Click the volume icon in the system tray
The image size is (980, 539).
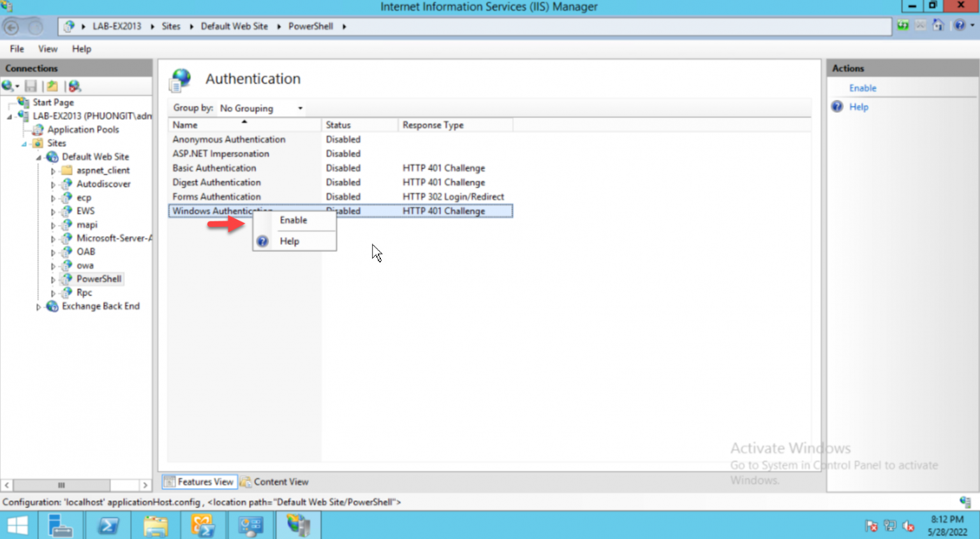click(909, 526)
